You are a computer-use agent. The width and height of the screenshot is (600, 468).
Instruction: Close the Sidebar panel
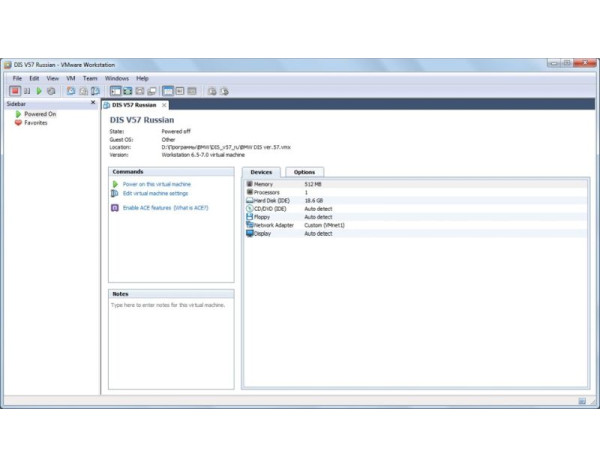93,103
